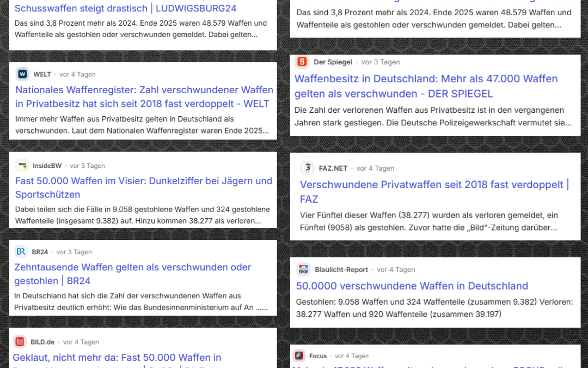Click the Blaulicht-Report favicon icon
Viewport: 588px width, 368px height.
[303, 270]
